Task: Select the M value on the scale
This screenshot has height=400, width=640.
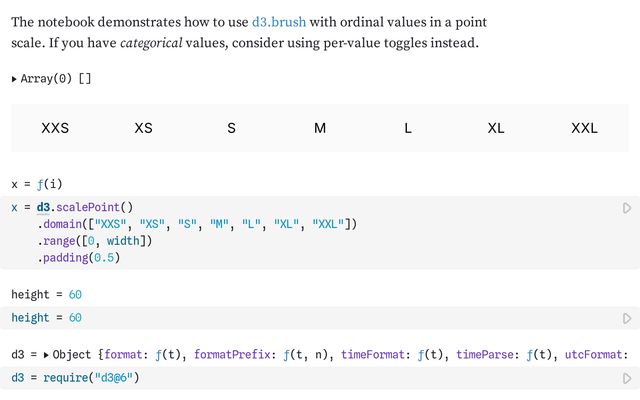Action: (320, 128)
